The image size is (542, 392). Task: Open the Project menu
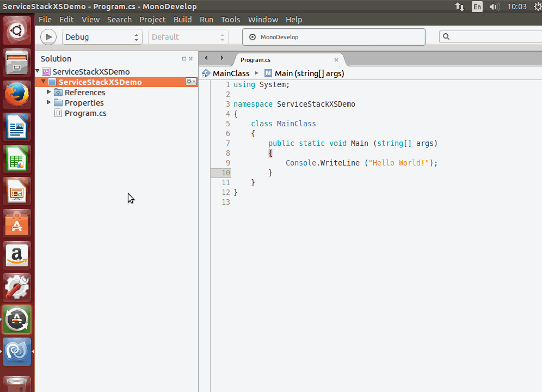point(152,20)
